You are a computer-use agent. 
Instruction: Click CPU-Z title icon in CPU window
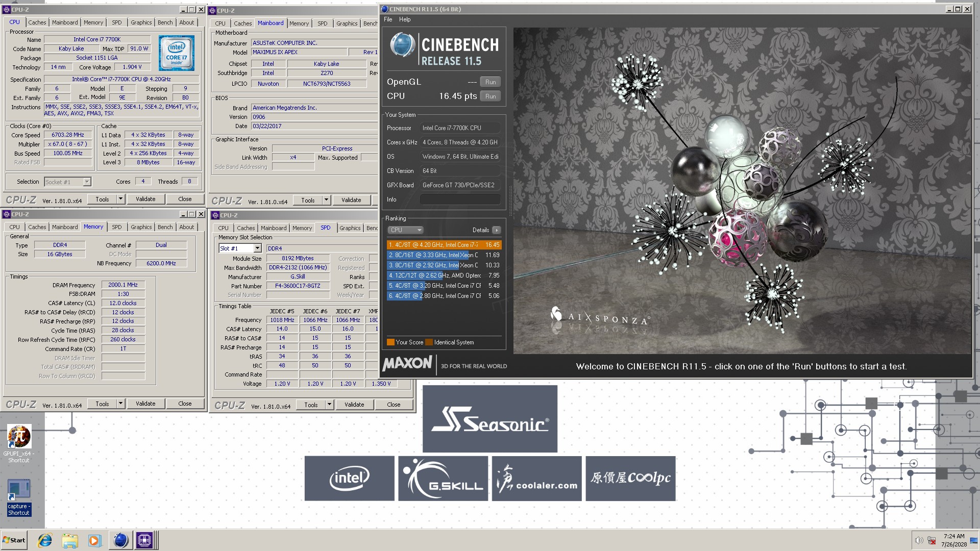tap(7, 9)
